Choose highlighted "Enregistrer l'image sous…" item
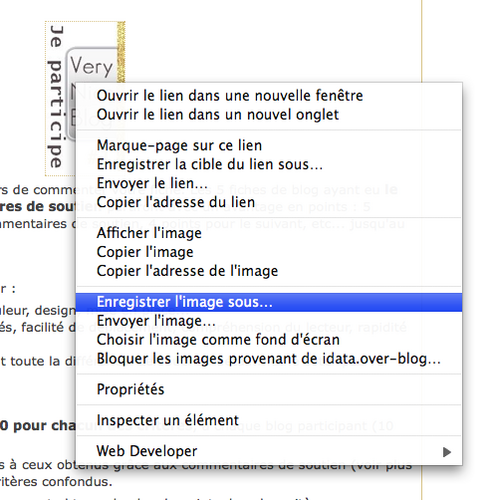The height and width of the screenshot is (500, 495). point(269,302)
